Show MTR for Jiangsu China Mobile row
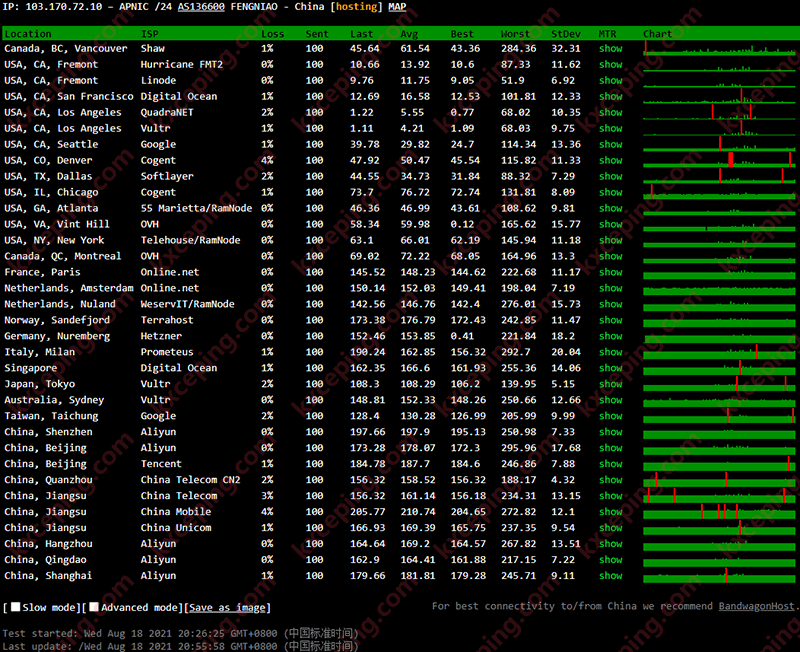 (611, 512)
